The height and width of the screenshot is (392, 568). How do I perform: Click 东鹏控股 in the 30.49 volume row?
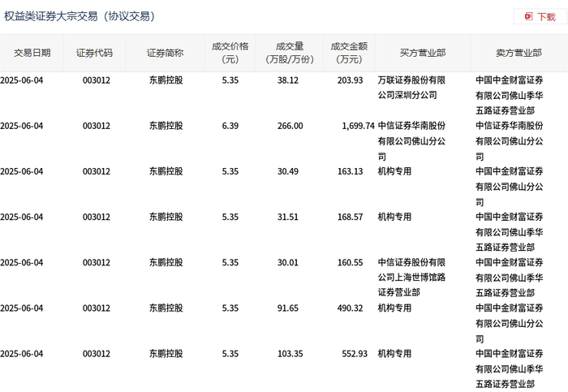click(x=166, y=171)
